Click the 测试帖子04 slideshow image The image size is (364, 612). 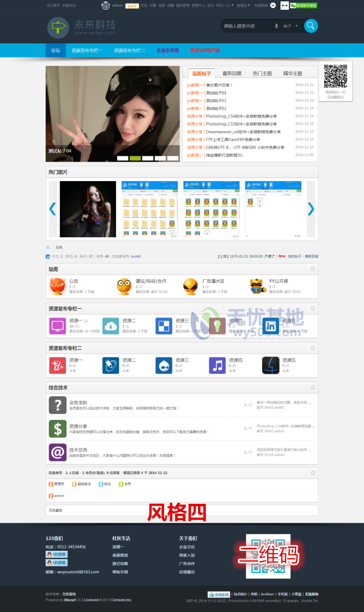[x=113, y=114]
